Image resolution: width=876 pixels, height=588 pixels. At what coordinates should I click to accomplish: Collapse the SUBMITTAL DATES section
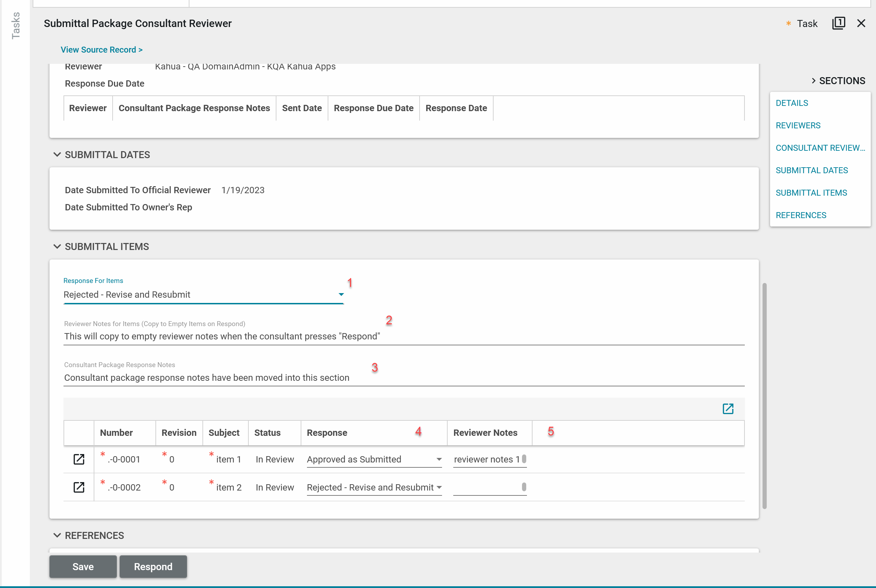point(57,155)
